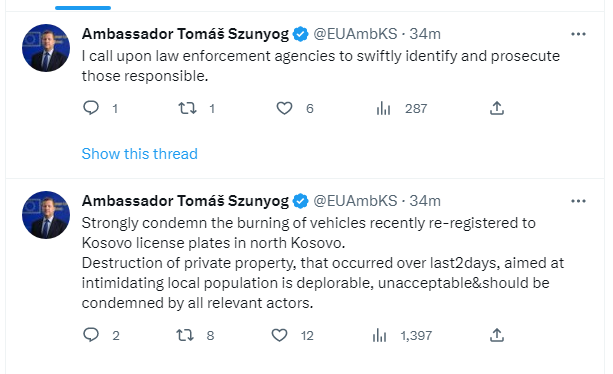
Task: Open the burning vehicles tweet text
Action: [323, 263]
